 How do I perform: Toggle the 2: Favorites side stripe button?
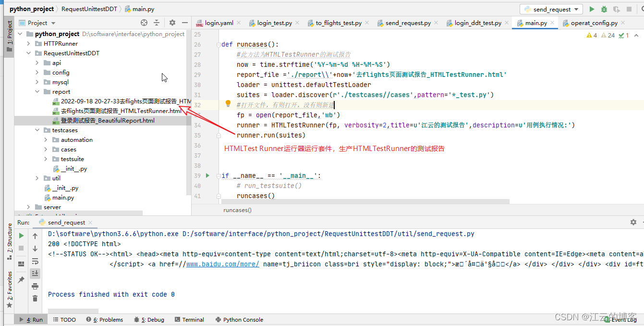9,289
